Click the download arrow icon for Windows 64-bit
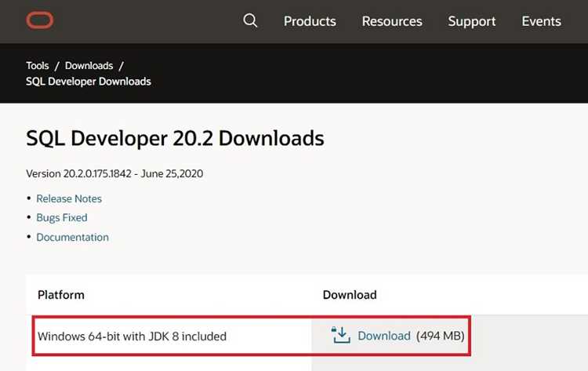Viewport: 588px width, 371px height. point(340,335)
